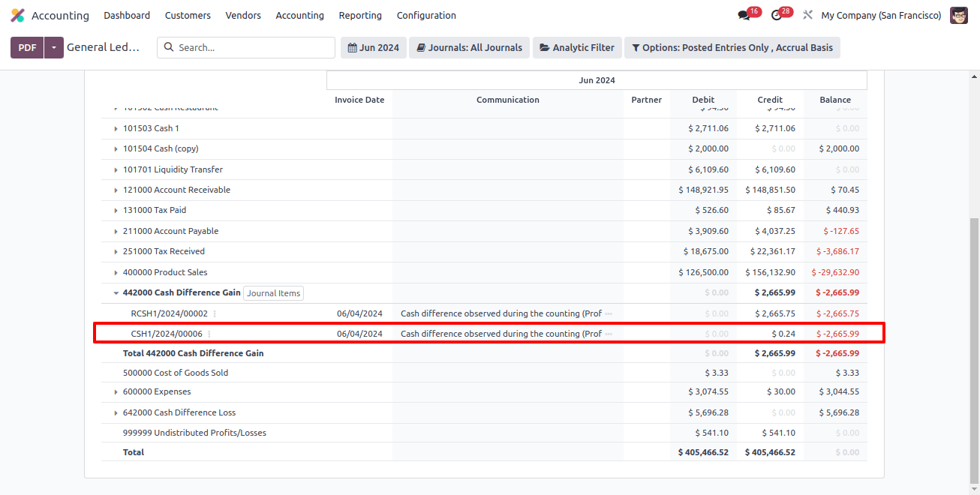The width and height of the screenshot is (980, 495).
Task: Click the Debit column header
Action: point(703,100)
